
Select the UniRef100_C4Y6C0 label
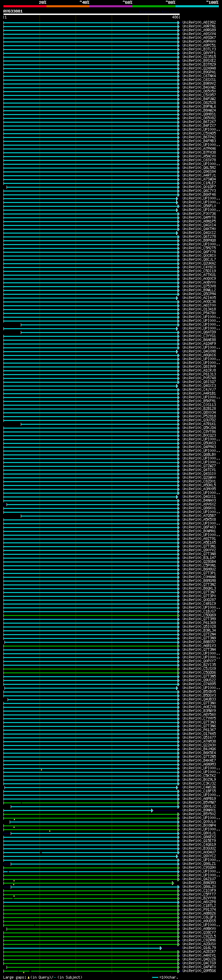(199, 267)
